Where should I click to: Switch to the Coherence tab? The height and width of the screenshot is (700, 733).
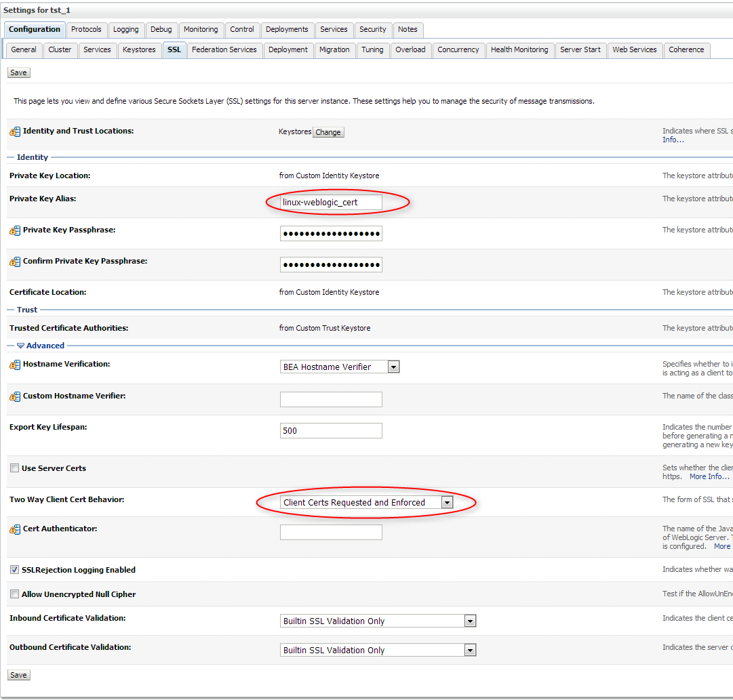tap(686, 49)
